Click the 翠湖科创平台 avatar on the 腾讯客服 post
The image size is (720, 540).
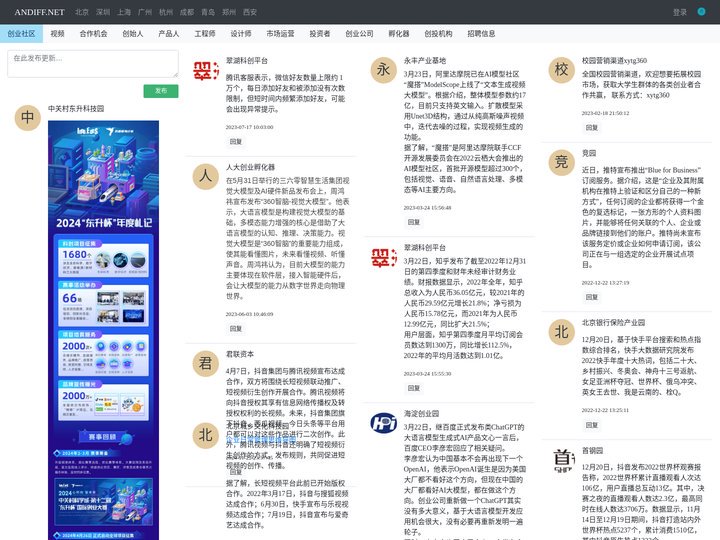(x=206, y=71)
